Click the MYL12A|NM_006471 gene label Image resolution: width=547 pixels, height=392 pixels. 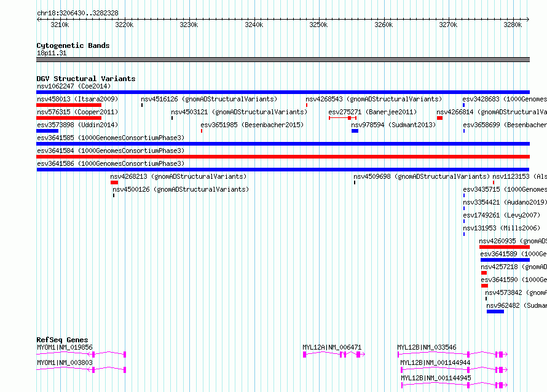coord(332,347)
